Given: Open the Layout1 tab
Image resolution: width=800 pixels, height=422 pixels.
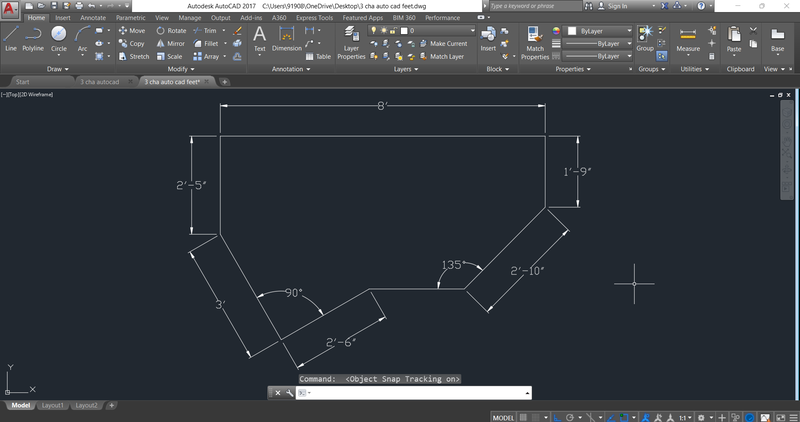Looking at the screenshot, I should pyautogui.click(x=54, y=405).
